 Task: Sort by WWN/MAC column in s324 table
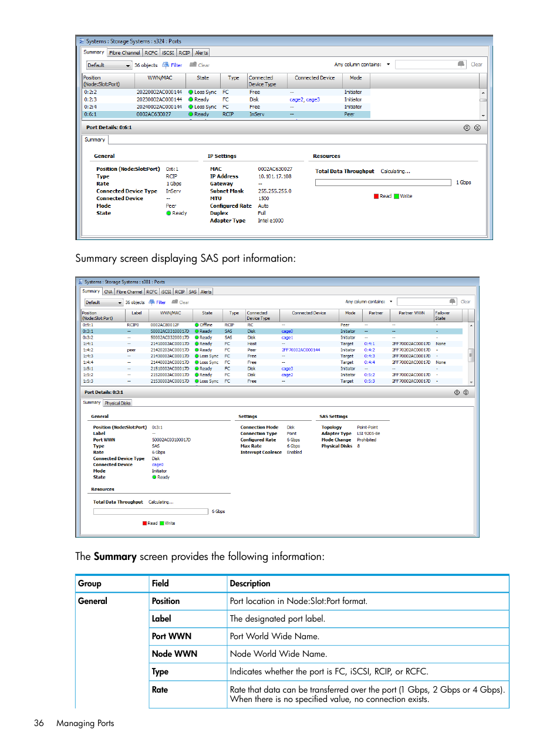coord(160,81)
